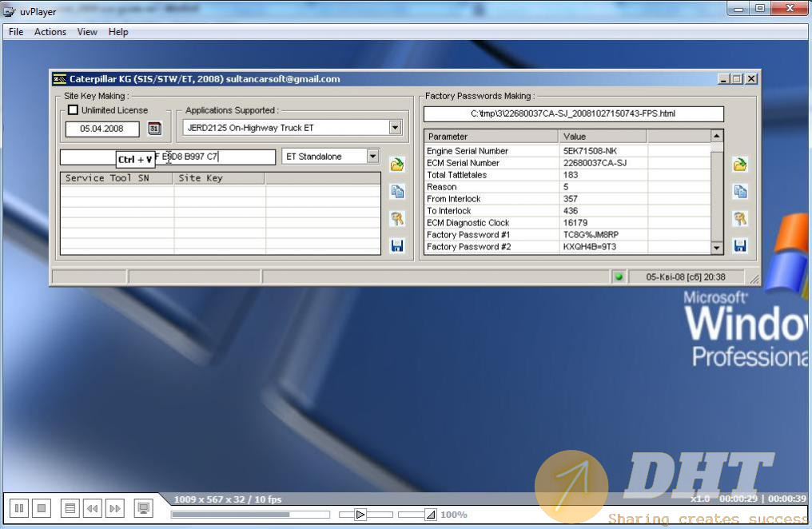Expand the ET Standalone dropdown
This screenshot has width=812, height=529.
pos(373,156)
